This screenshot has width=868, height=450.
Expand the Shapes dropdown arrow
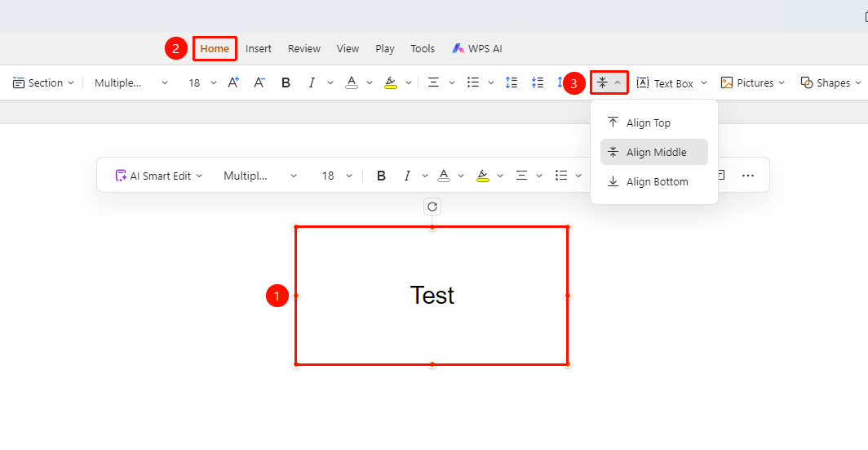click(x=858, y=82)
